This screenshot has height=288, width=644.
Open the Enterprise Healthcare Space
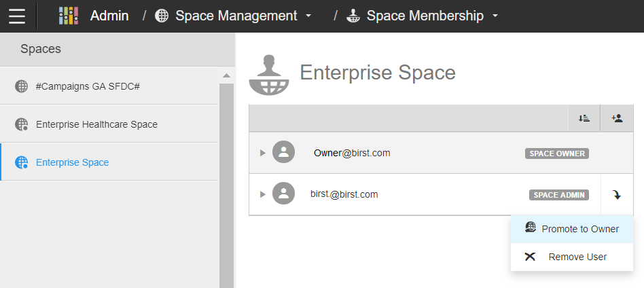tap(96, 124)
